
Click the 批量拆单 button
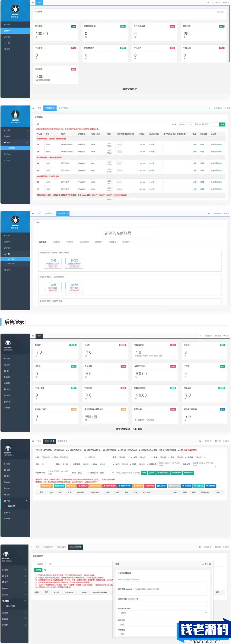(x=177, y=473)
